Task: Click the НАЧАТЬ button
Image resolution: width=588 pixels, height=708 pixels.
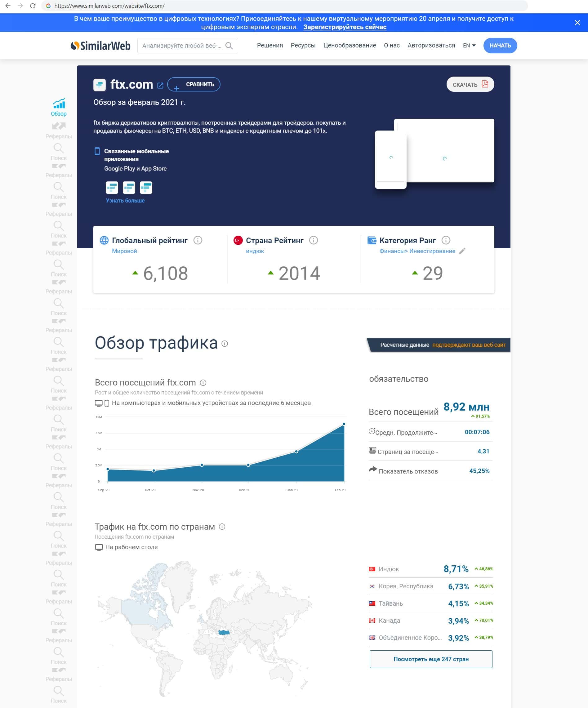Action: (x=500, y=46)
